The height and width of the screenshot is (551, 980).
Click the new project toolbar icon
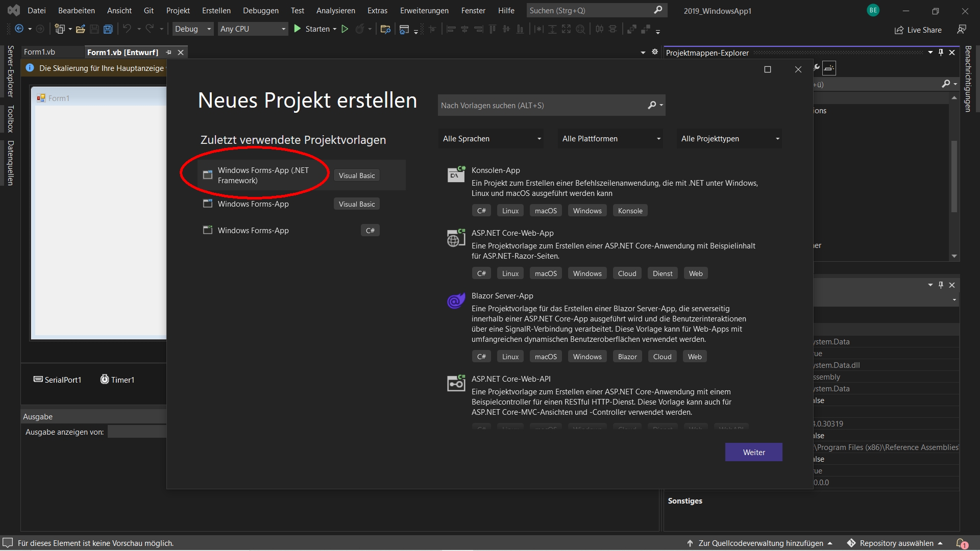click(x=60, y=29)
